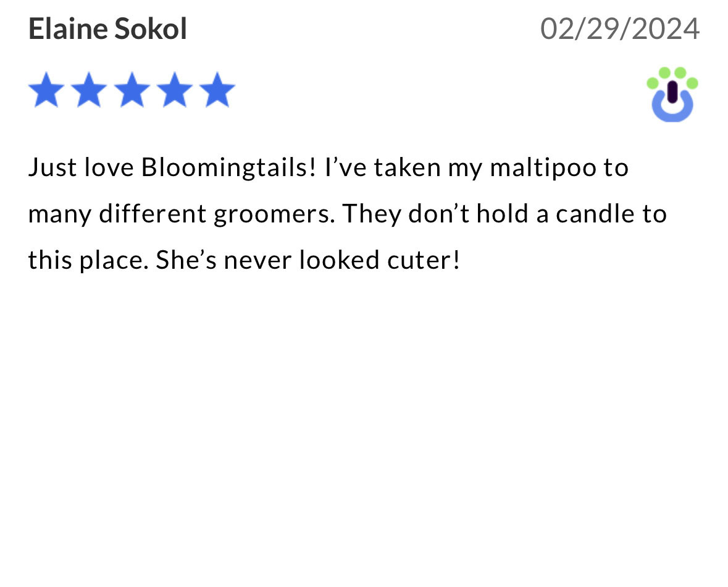Click the review date 02/29/2024
728x587 pixels.
coord(620,29)
